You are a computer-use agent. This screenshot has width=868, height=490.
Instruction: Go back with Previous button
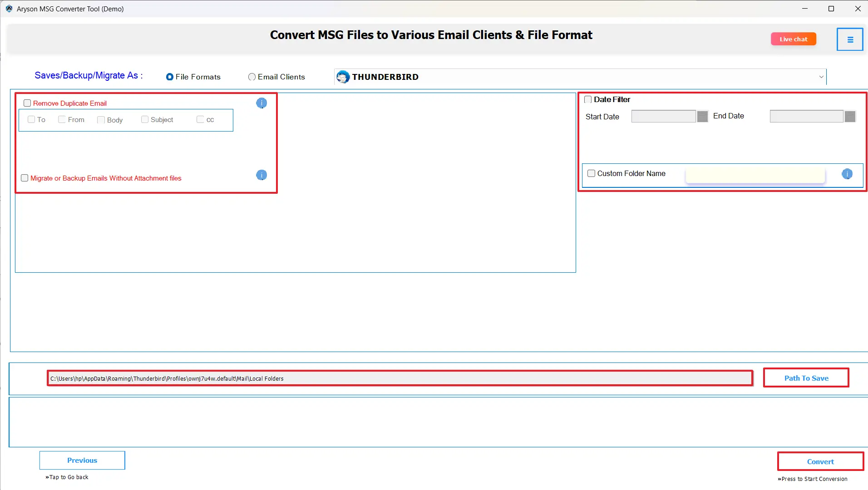click(x=82, y=460)
